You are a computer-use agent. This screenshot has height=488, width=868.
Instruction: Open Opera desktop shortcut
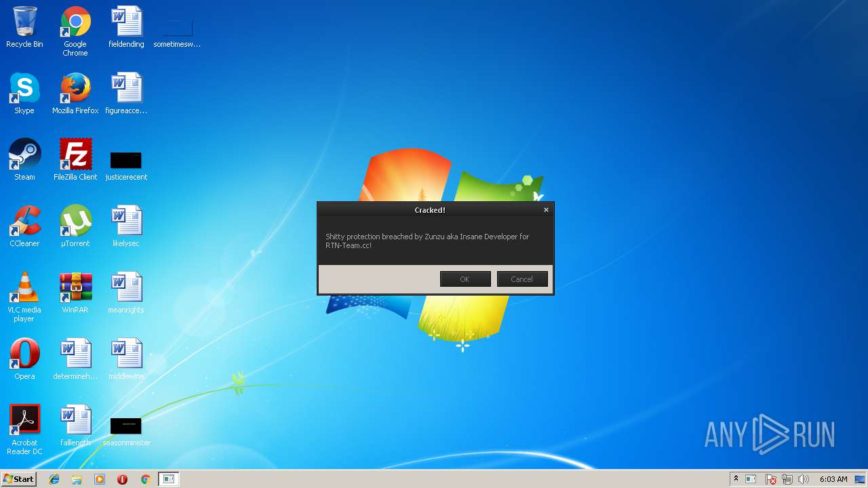24,360
